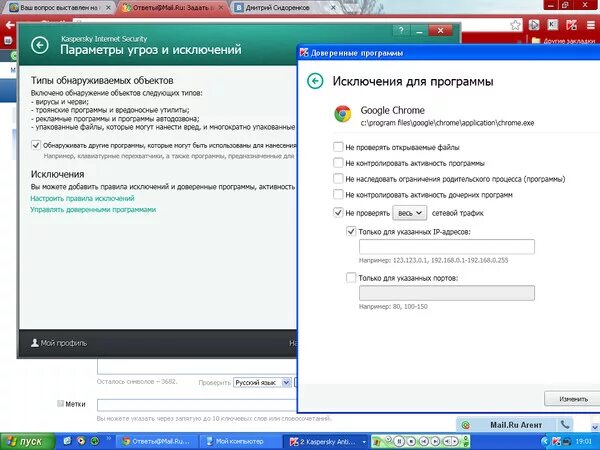
Task: Click the specified ports input field
Action: [x=447, y=293]
